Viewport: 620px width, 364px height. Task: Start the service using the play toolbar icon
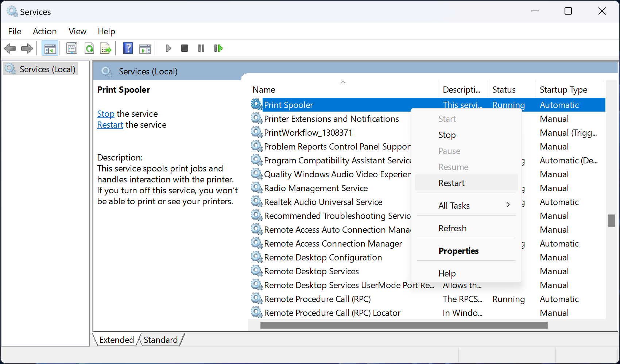(x=168, y=48)
